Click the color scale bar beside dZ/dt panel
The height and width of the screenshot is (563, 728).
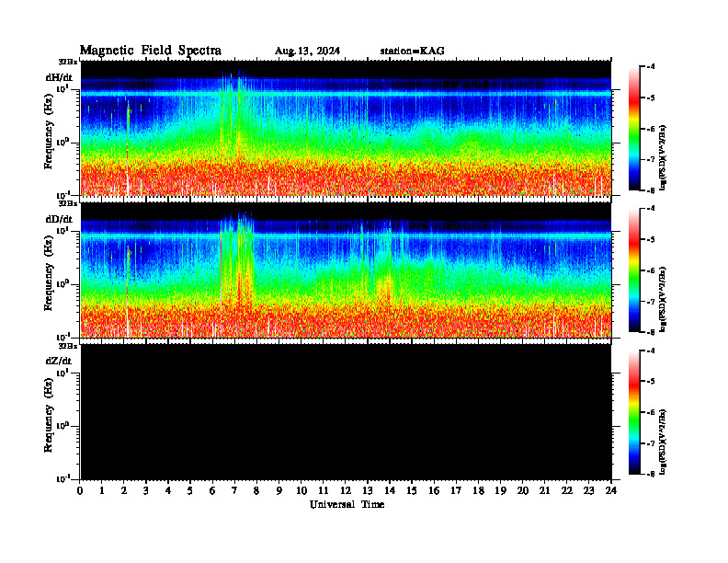pyautogui.click(x=634, y=412)
